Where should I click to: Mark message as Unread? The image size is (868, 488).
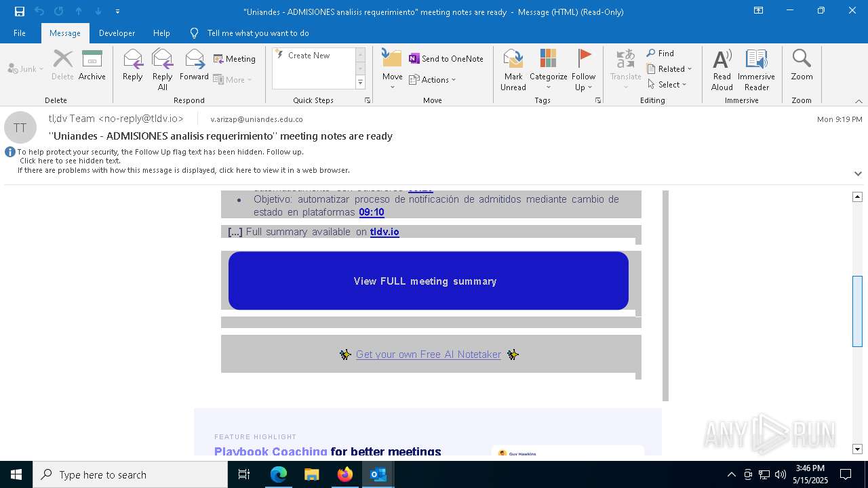[513, 69]
